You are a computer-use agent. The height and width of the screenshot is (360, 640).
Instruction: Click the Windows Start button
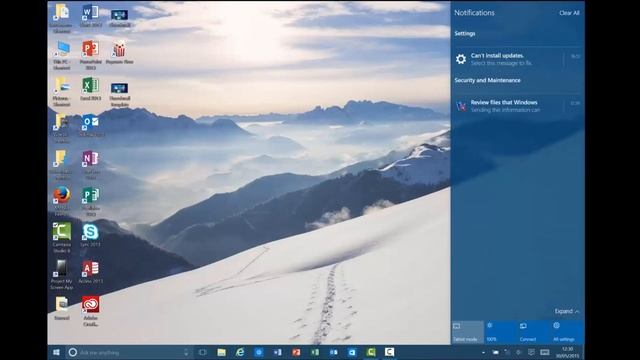(56, 352)
